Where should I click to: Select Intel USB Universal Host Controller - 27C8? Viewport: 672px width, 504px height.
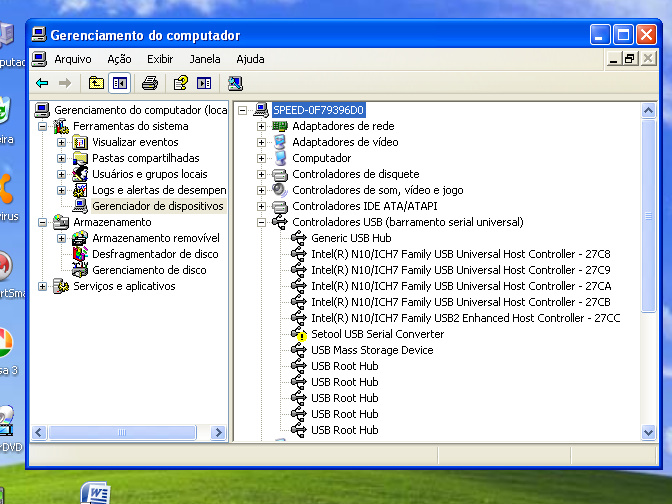pos(461,254)
